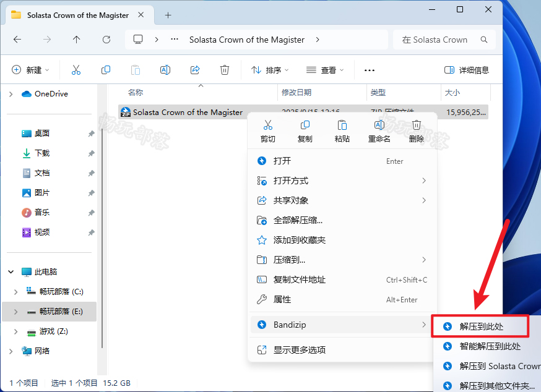Choose 剪切 in the context menu

click(268, 131)
